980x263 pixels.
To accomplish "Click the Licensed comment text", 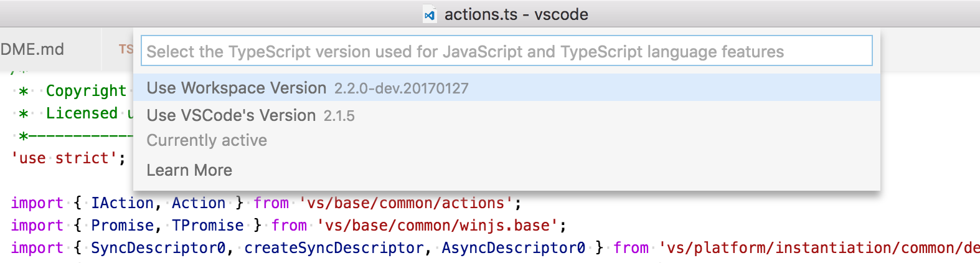I will tap(82, 113).
